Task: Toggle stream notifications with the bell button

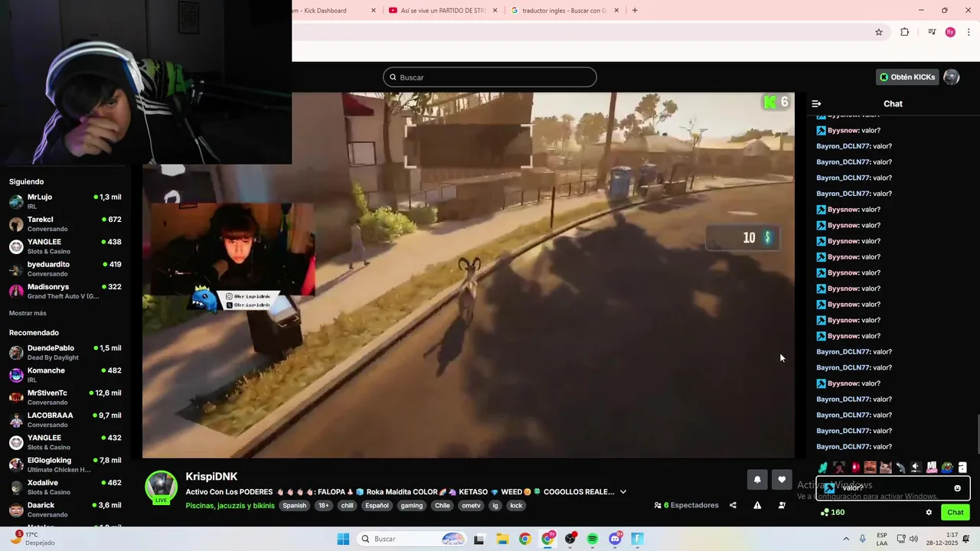Action: pos(757,480)
